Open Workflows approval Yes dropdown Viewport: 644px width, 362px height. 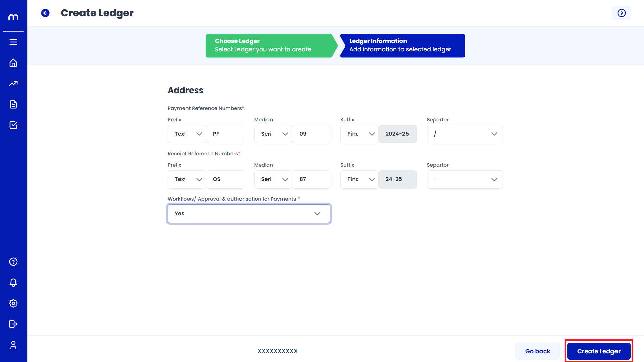(x=249, y=214)
